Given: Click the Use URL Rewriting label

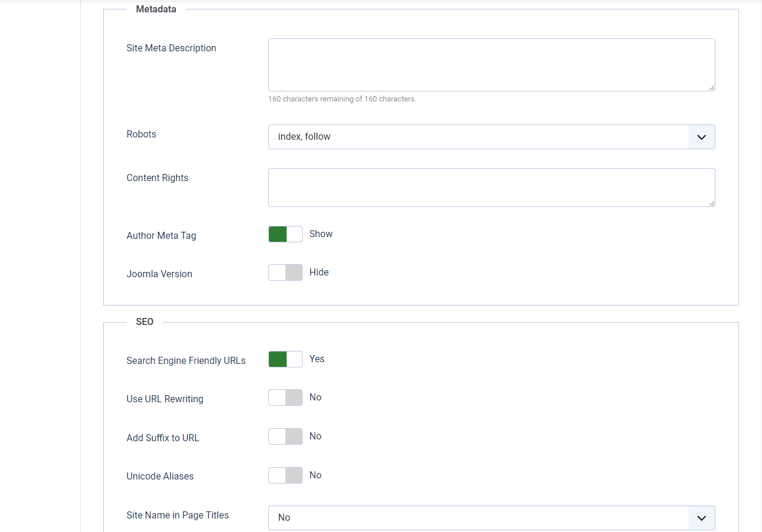Looking at the screenshot, I should pos(165,399).
